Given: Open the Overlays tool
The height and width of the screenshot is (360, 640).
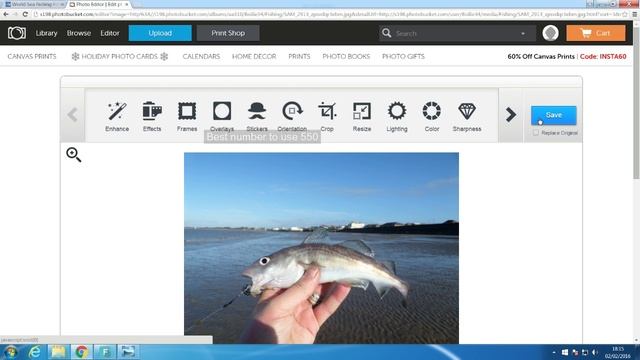Looking at the screenshot, I should pos(222,116).
